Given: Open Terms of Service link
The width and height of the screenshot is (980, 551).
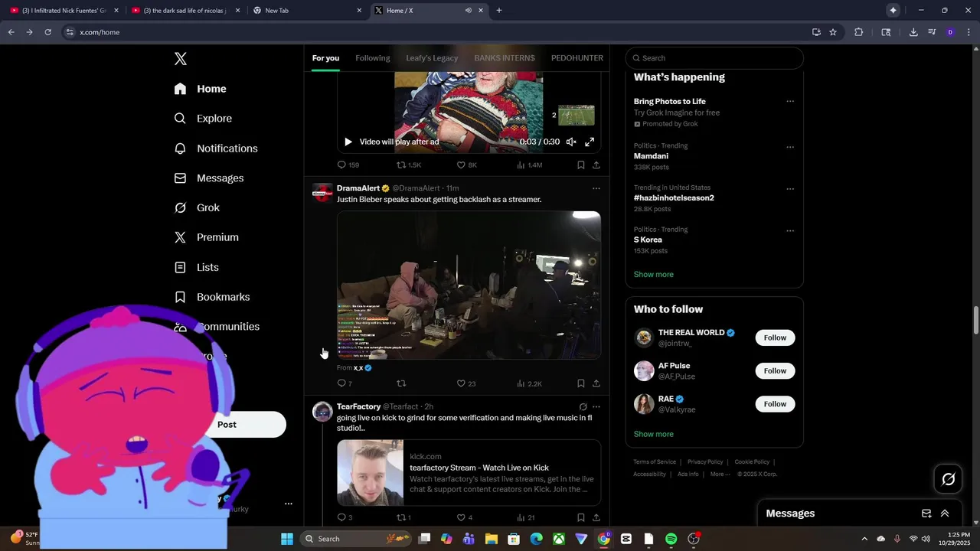Looking at the screenshot, I should (x=655, y=462).
